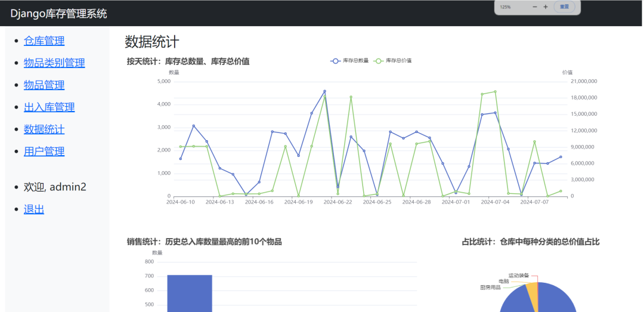Screen dimensions: 644x312
Task: Click the zoom in plus button
Action: [546, 7]
